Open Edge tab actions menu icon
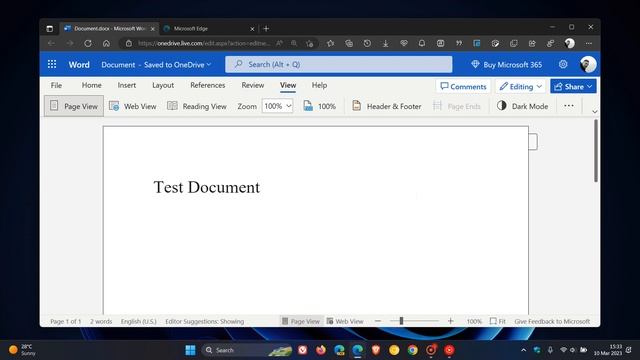 pyautogui.click(x=49, y=29)
